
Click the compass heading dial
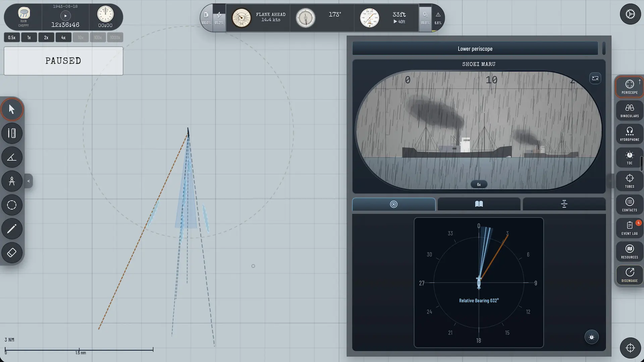pyautogui.click(x=306, y=18)
